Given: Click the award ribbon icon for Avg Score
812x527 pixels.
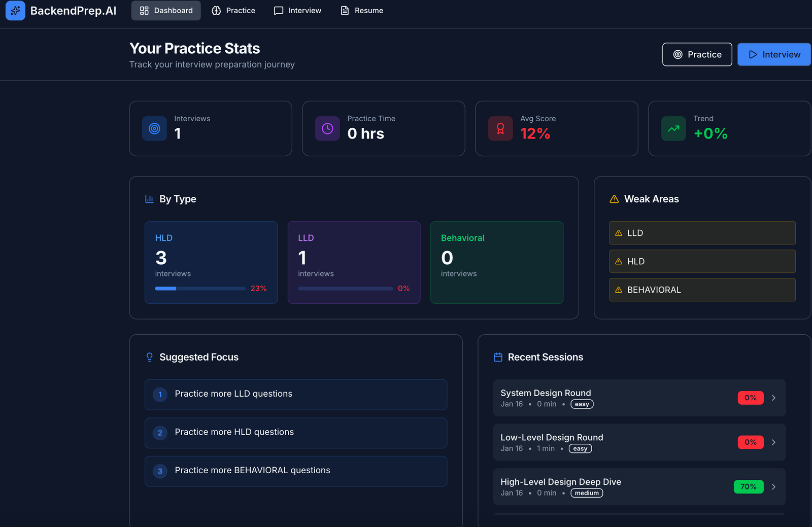Looking at the screenshot, I should pyautogui.click(x=500, y=129).
